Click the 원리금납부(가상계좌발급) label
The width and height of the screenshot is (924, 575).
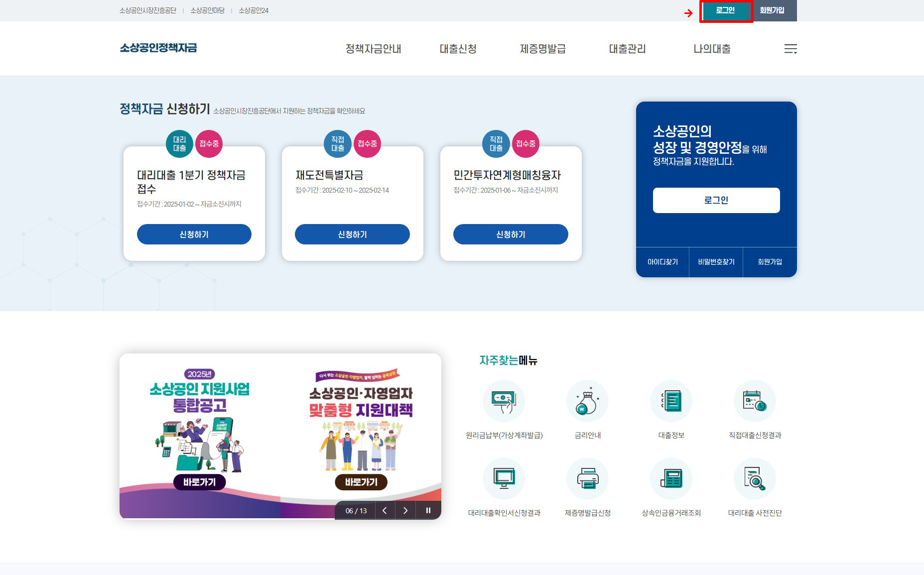click(504, 436)
